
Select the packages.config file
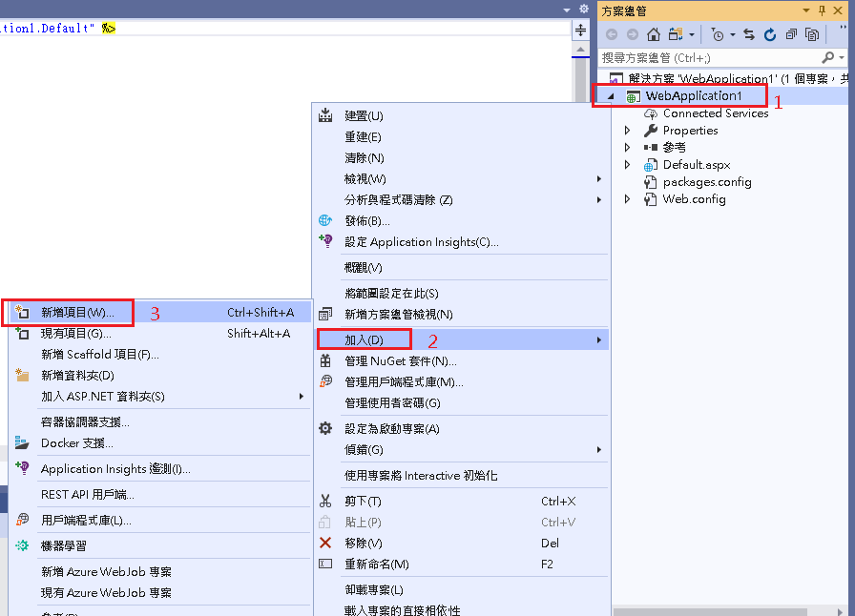(707, 182)
